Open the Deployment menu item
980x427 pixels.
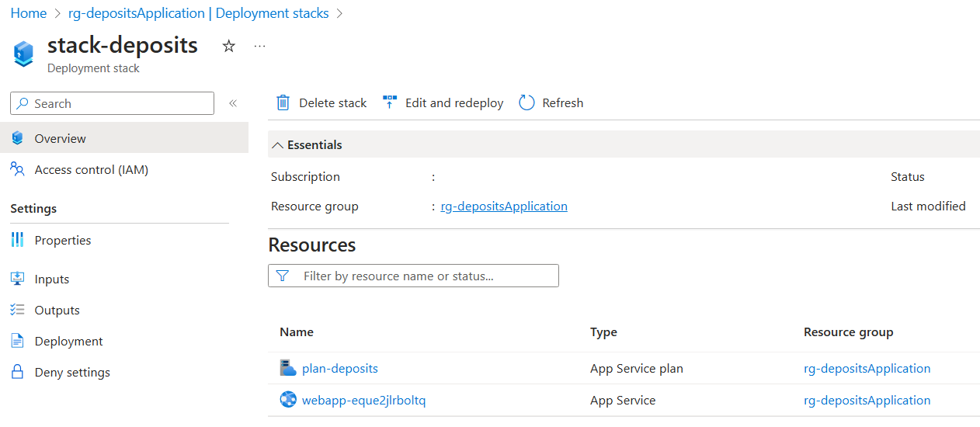pyautogui.click(x=68, y=341)
